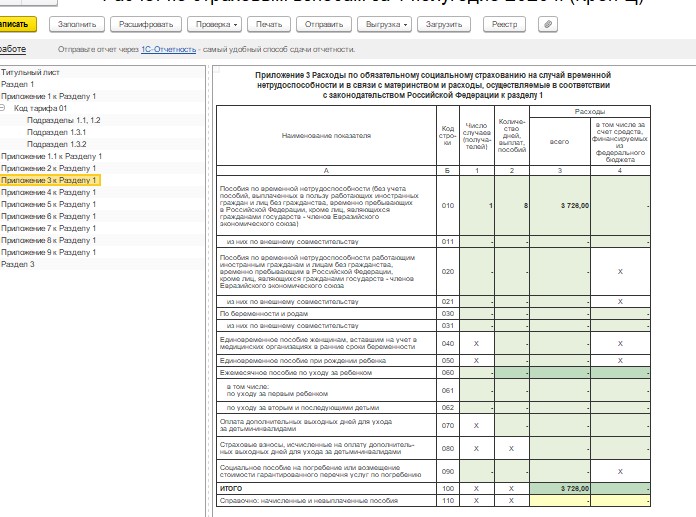Click row 010 number of cases cell
This screenshot has width=696, height=517.
pyautogui.click(x=477, y=205)
